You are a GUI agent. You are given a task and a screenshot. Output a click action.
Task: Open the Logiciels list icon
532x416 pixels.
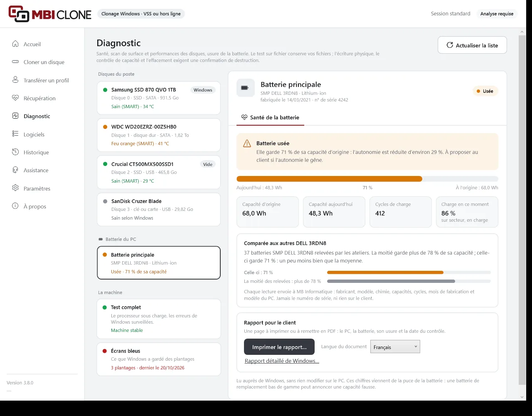[15, 134]
